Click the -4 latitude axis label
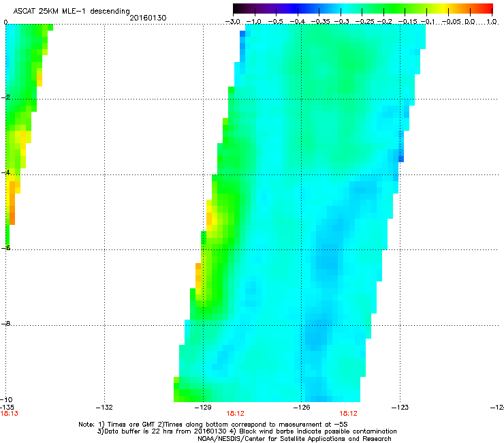Viewport: 504px width, 443px height. tap(5, 172)
